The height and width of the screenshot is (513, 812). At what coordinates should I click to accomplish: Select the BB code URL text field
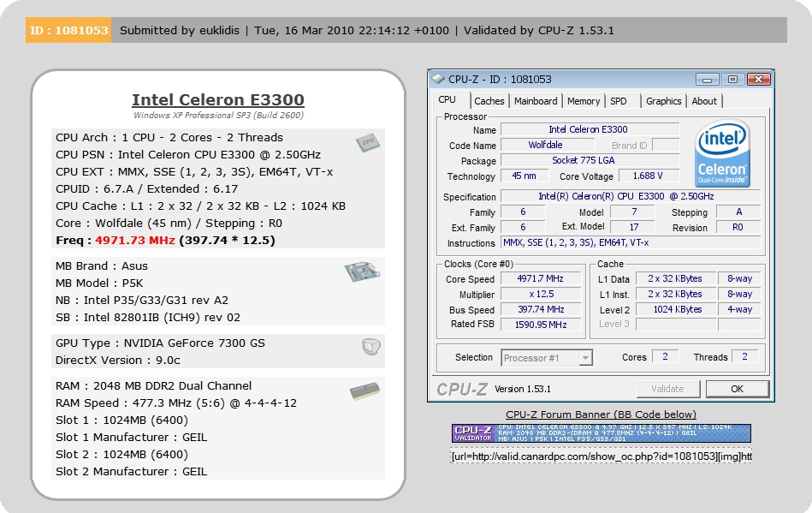(x=602, y=456)
